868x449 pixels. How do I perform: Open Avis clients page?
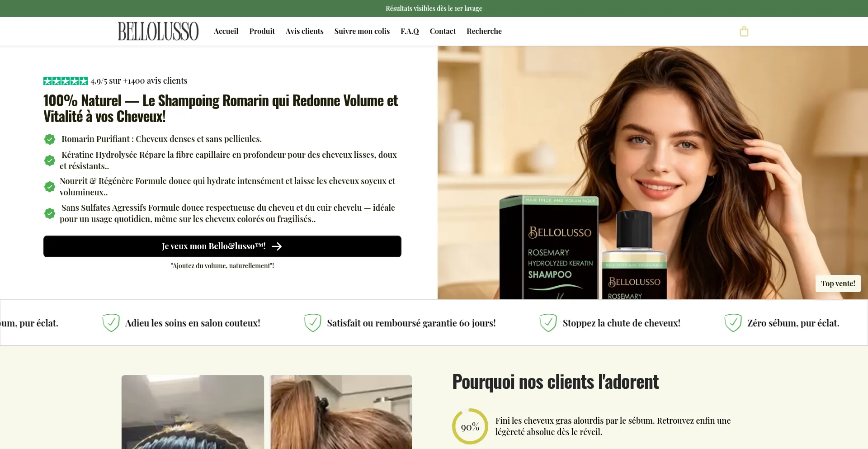tap(305, 31)
